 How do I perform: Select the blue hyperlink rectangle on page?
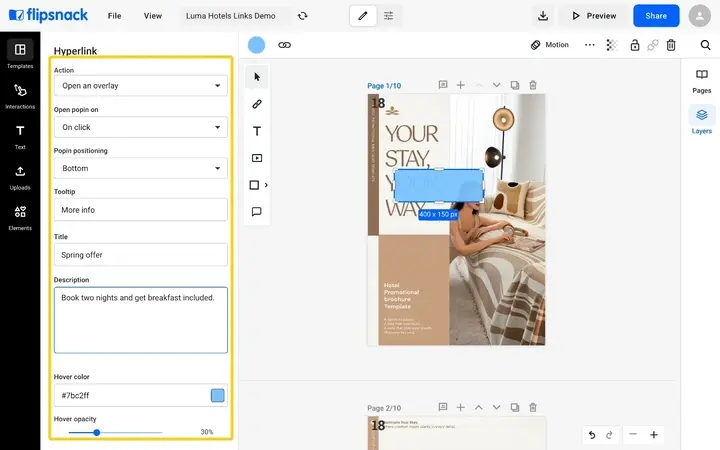pyautogui.click(x=439, y=186)
